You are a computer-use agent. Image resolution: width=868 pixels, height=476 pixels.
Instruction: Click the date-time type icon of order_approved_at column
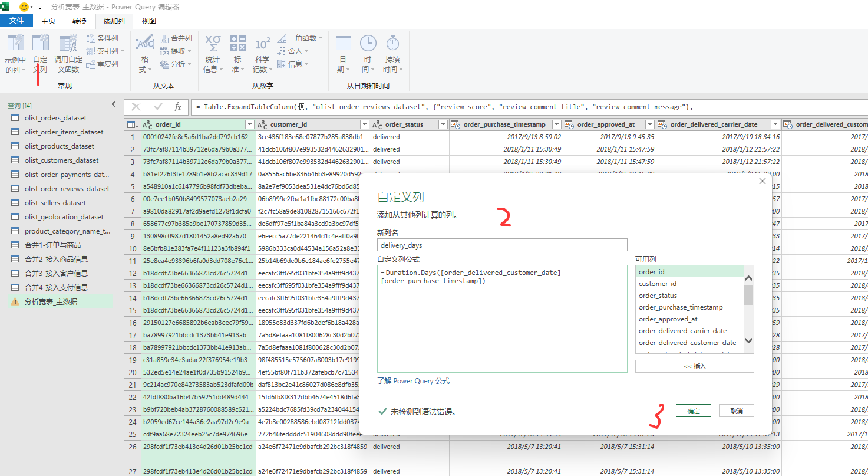pyautogui.click(x=570, y=124)
